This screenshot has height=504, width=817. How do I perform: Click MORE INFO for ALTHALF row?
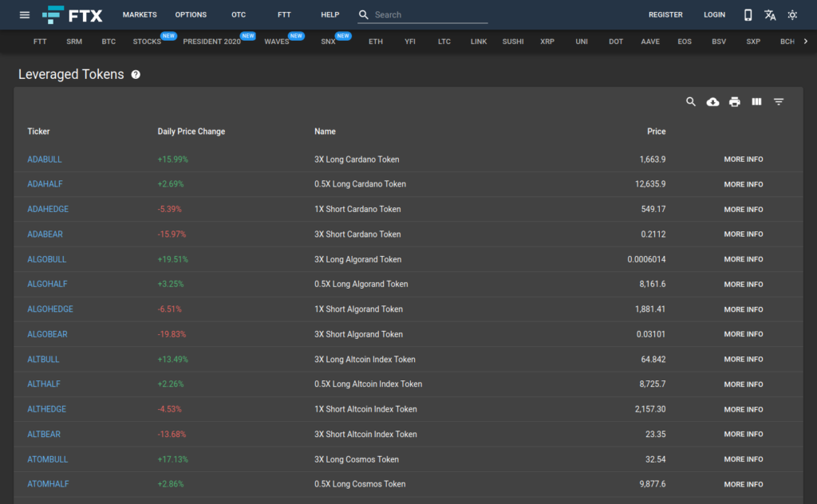pyautogui.click(x=744, y=384)
